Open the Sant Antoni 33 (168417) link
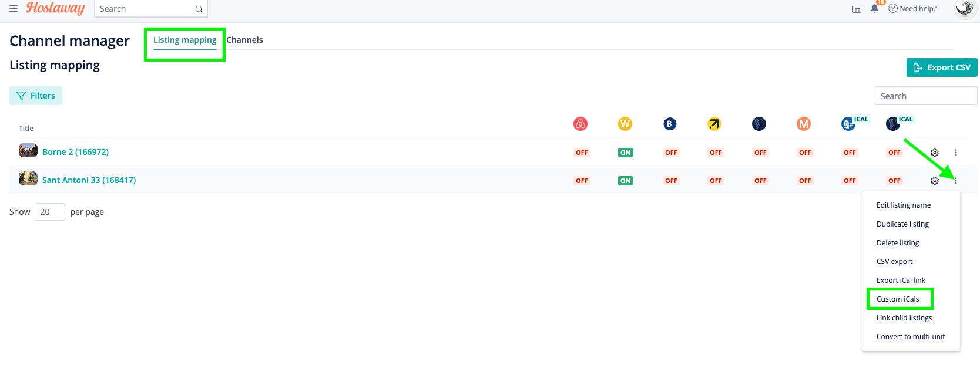The height and width of the screenshot is (365, 980). (x=89, y=180)
